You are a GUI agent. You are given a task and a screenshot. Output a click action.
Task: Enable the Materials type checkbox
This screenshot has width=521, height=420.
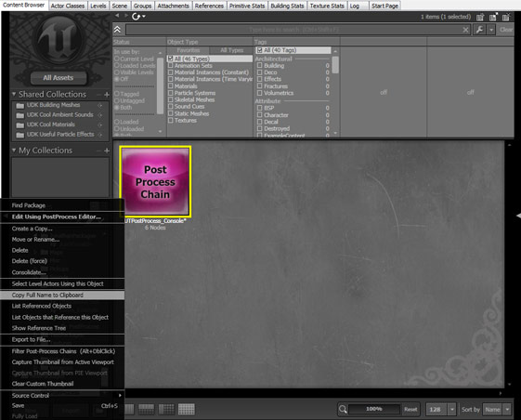[x=171, y=86]
